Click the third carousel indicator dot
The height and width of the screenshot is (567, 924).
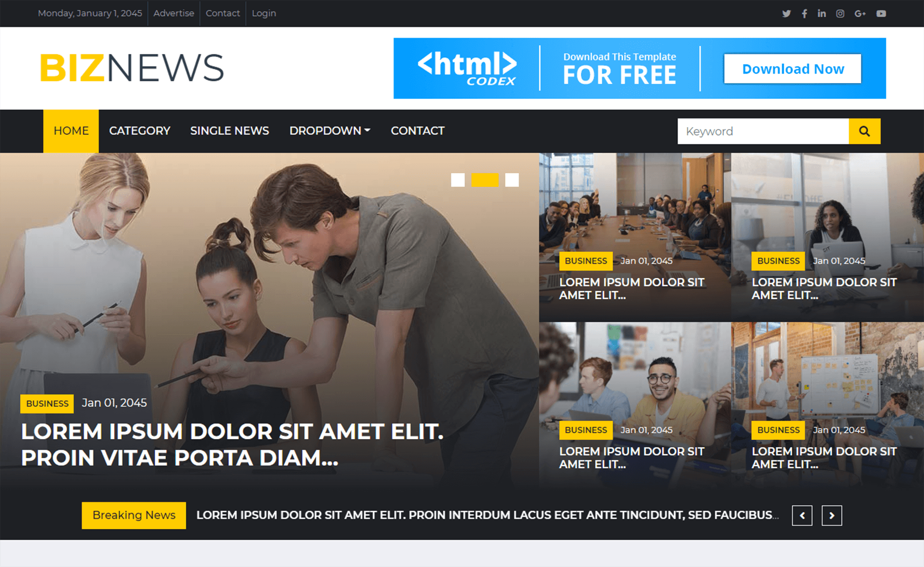tap(515, 180)
